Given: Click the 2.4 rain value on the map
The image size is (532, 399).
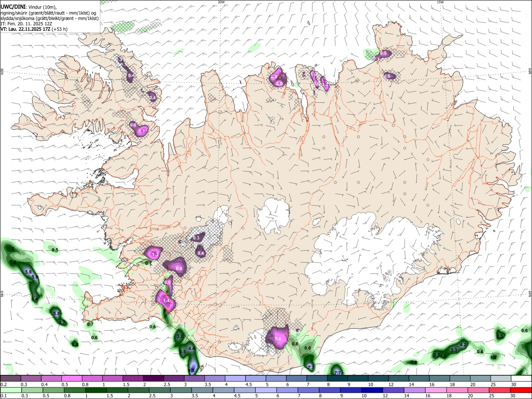Looking at the screenshot, I should pyautogui.click(x=75, y=345).
